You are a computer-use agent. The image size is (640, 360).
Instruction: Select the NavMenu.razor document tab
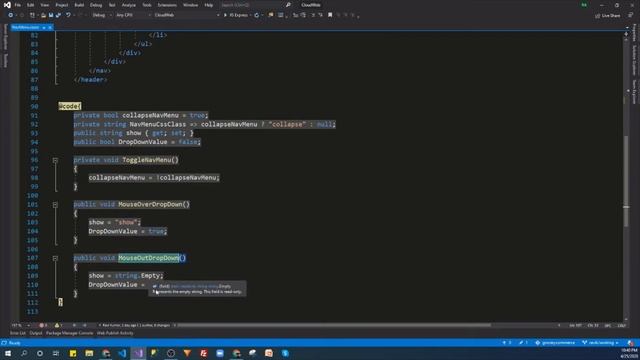point(25,27)
